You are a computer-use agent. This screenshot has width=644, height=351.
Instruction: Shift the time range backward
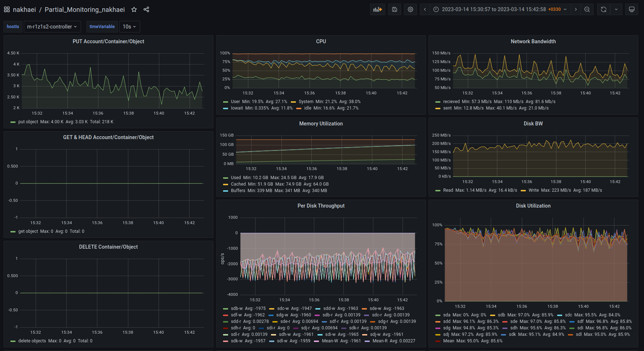(x=425, y=9)
